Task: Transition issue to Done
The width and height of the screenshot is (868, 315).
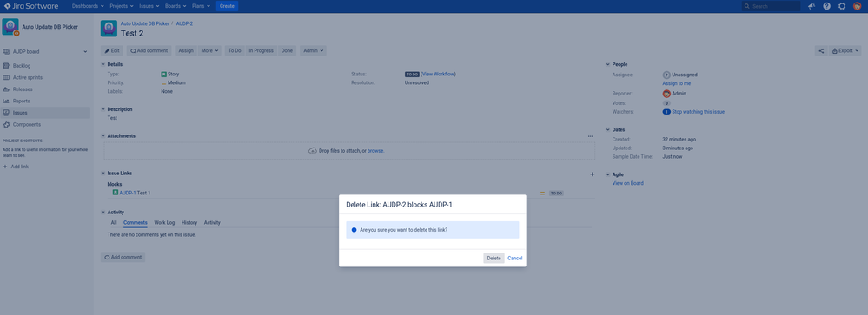Action: [x=287, y=50]
